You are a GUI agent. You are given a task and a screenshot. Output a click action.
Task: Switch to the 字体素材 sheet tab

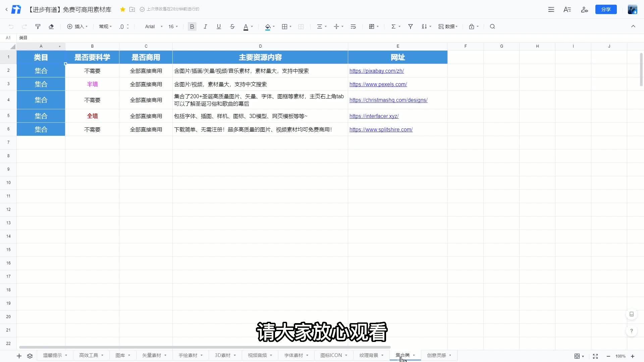pos(293,355)
